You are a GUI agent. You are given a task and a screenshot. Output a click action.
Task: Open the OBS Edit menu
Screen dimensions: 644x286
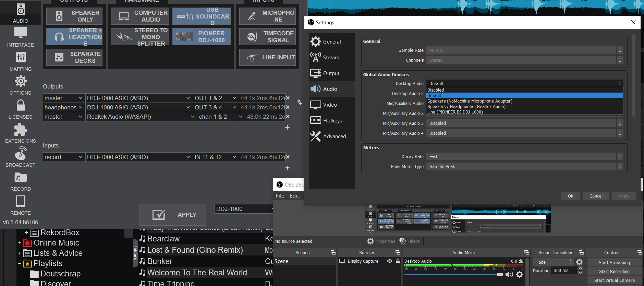294,196
